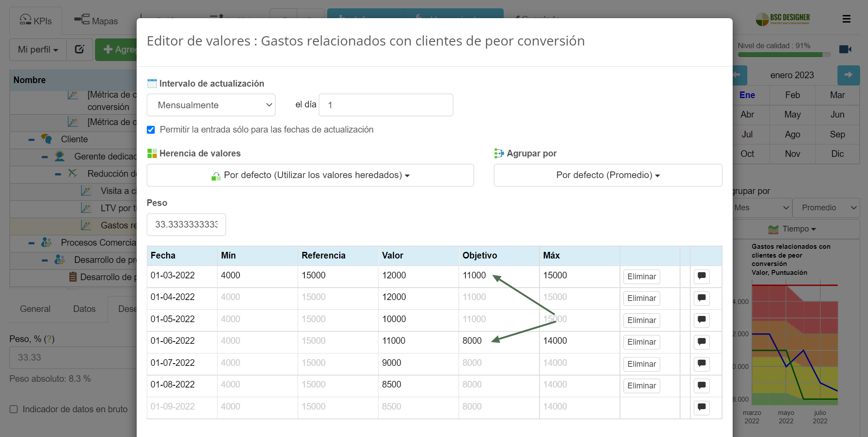Switch to the Mapas tab
The image size is (868, 437).
(x=96, y=21)
